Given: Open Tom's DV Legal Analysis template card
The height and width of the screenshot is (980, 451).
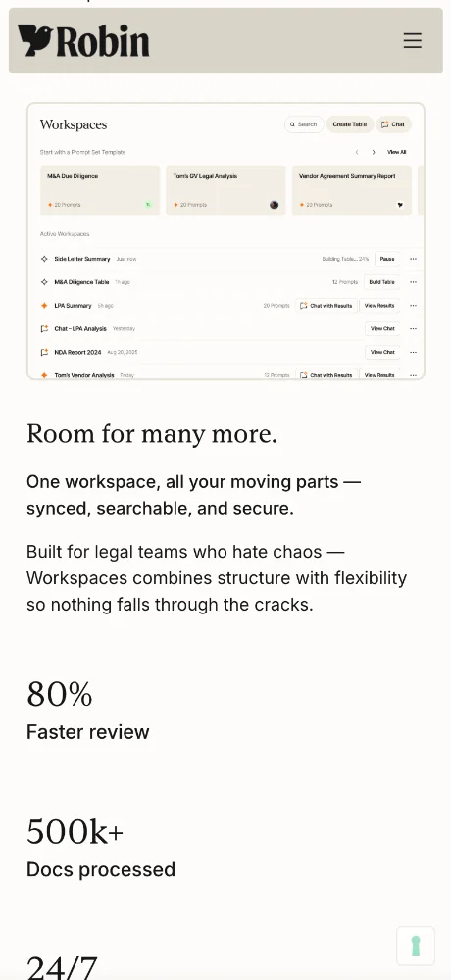Looking at the screenshot, I should 225,190.
